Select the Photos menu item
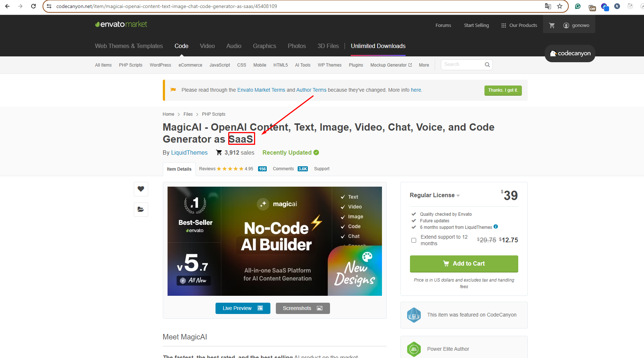 point(297,46)
